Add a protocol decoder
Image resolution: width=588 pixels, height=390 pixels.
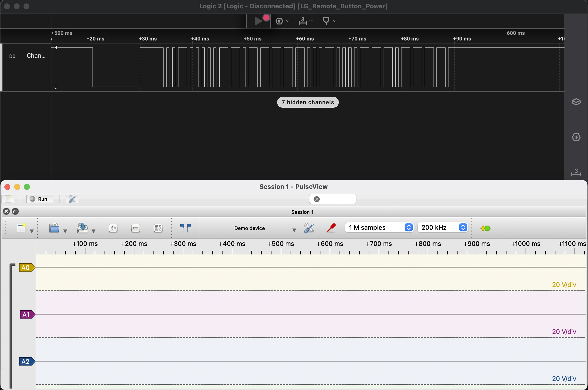485,228
